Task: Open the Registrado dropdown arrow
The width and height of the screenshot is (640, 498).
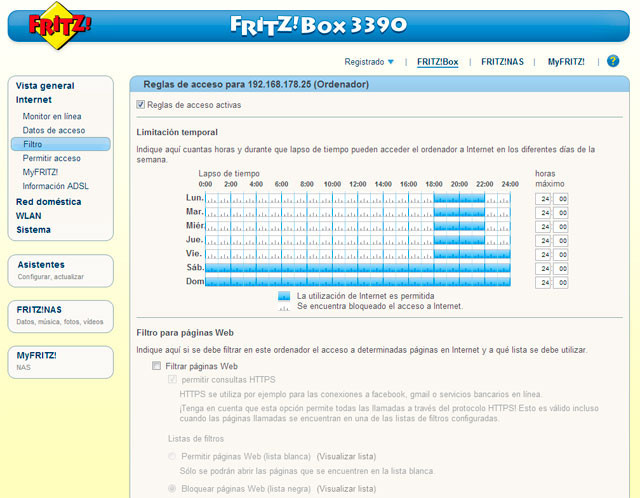Action: 391,62
